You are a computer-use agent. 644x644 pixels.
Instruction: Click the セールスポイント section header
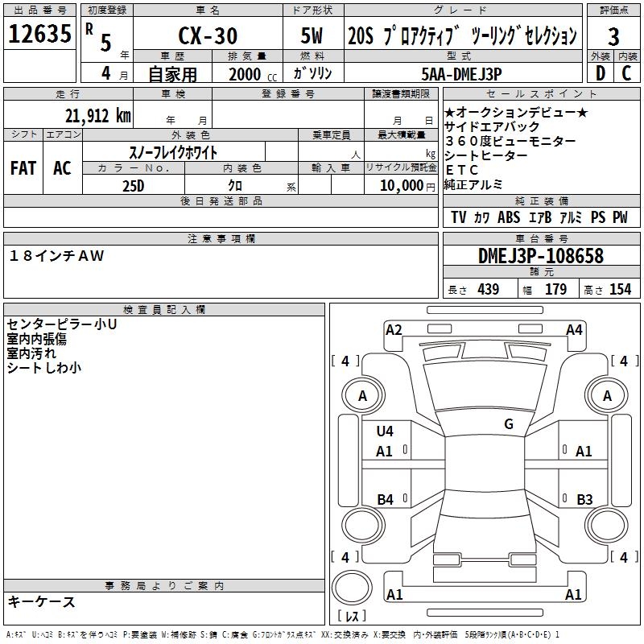pyautogui.click(x=541, y=94)
